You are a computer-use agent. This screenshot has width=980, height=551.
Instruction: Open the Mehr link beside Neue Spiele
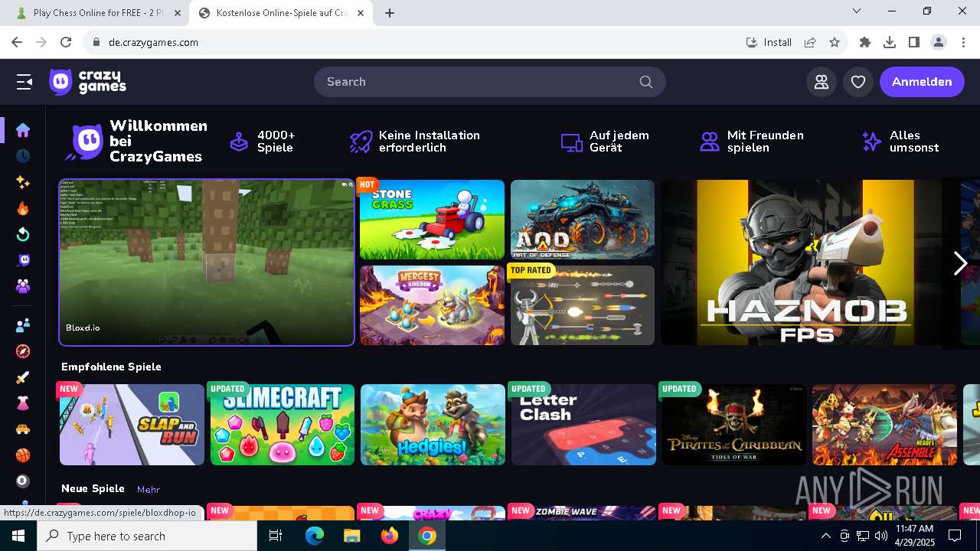click(x=149, y=489)
